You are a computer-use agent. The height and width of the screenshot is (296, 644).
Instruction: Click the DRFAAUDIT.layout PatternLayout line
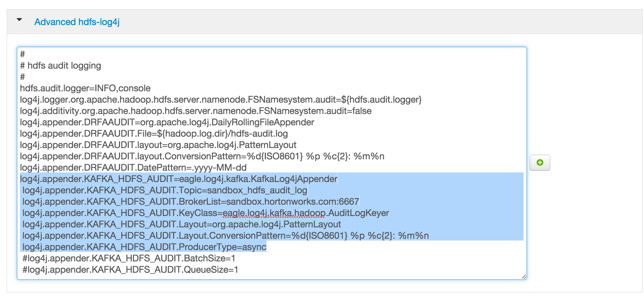pyautogui.click(x=158, y=145)
